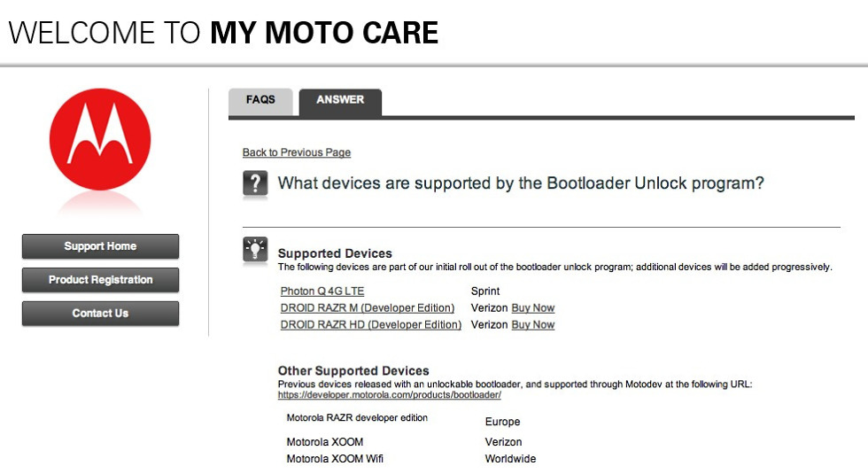868x474 pixels.
Task: Go to Product Registration
Action: coord(100,280)
